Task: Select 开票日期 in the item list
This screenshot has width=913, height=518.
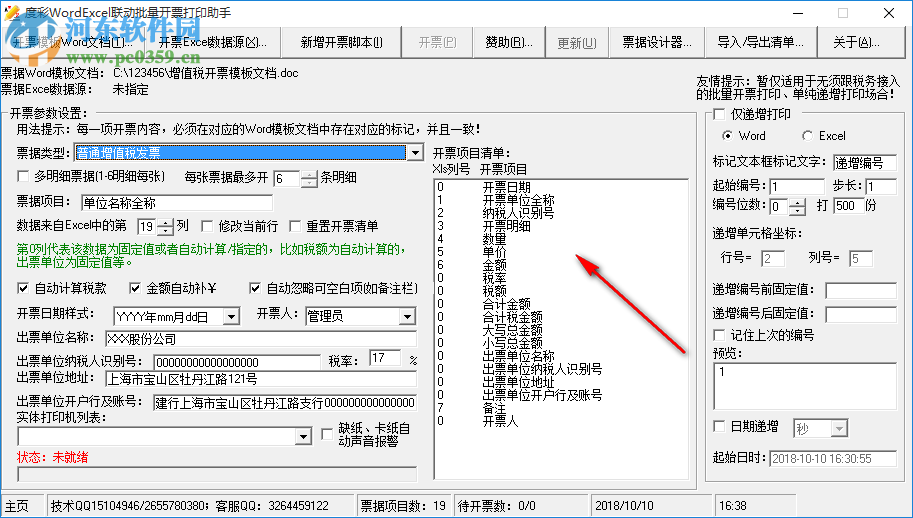Action: (507, 187)
